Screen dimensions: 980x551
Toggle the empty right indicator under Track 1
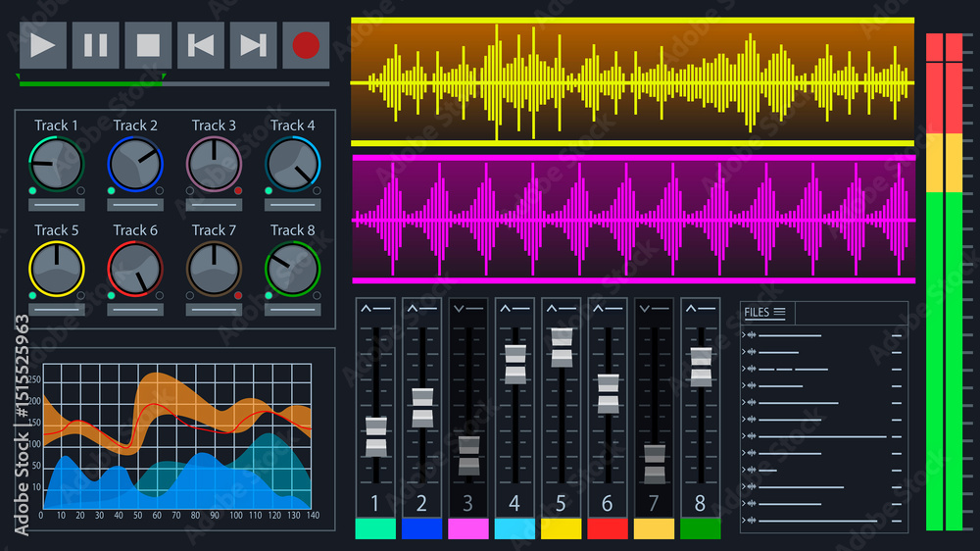coord(80,191)
